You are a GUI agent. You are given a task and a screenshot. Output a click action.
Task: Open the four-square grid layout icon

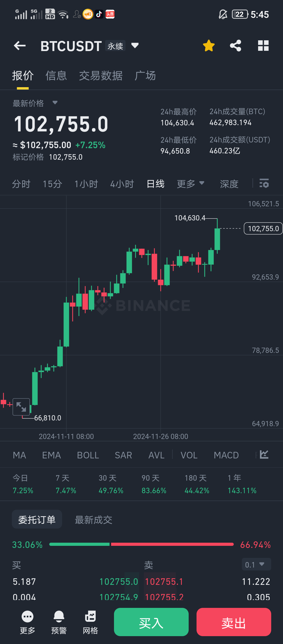[x=263, y=46]
